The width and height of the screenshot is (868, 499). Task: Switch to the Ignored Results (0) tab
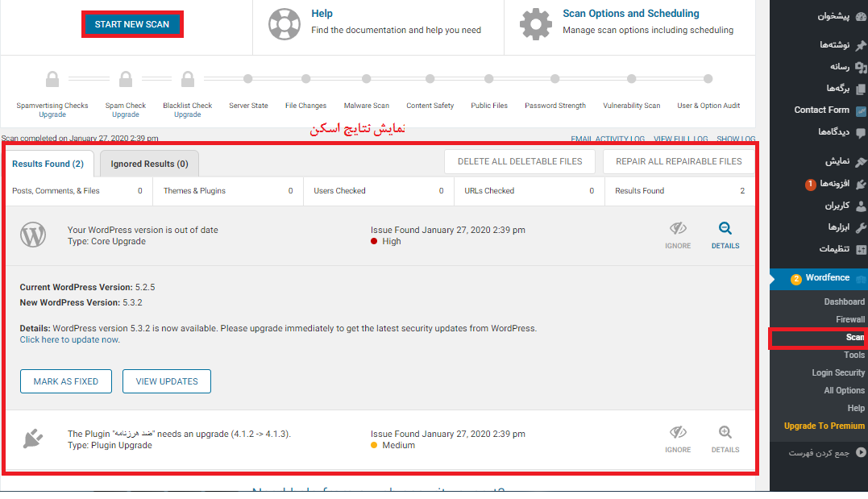[x=149, y=164]
